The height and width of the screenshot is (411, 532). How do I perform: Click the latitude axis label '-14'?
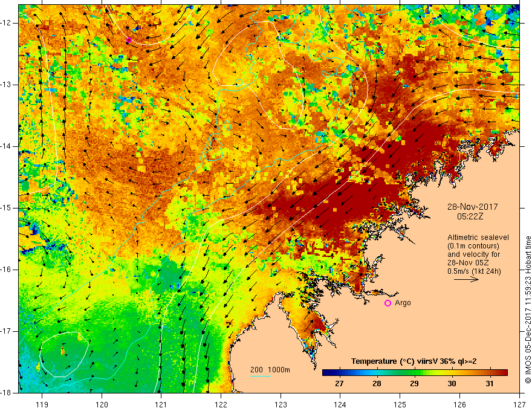7,146
